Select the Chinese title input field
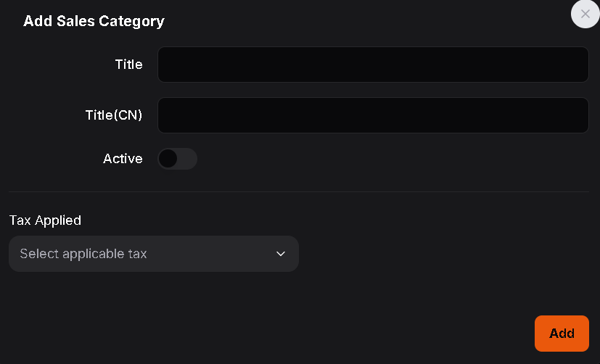 click(372, 115)
